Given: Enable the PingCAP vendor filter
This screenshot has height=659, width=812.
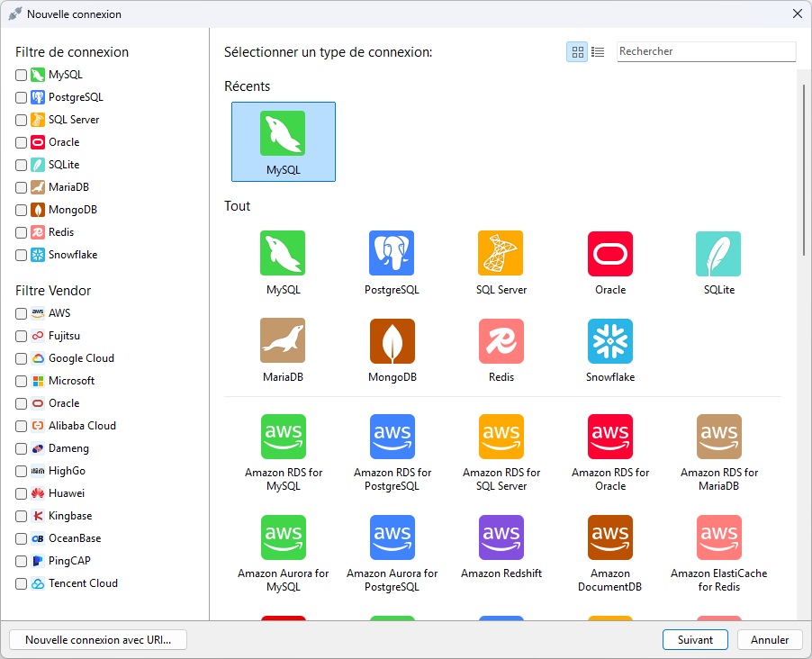Looking at the screenshot, I should click(22, 561).
